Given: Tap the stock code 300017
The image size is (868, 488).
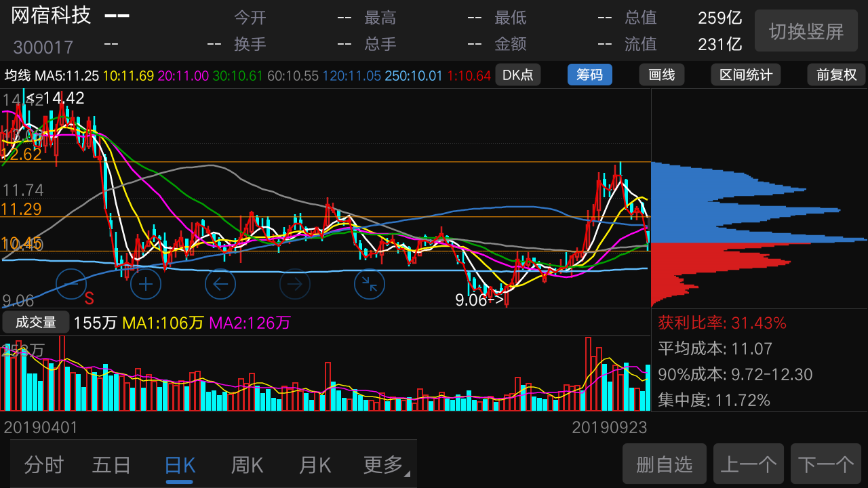Looking at the screenshot, I should pos(43,47).
